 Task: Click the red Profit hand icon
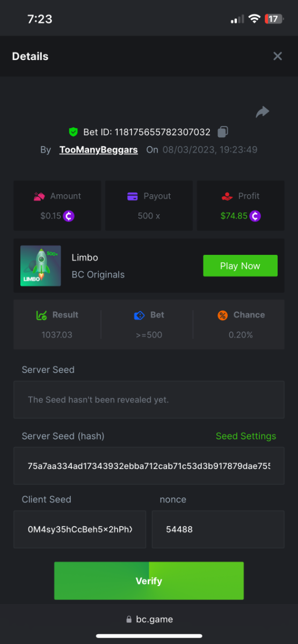pos(227,196)
